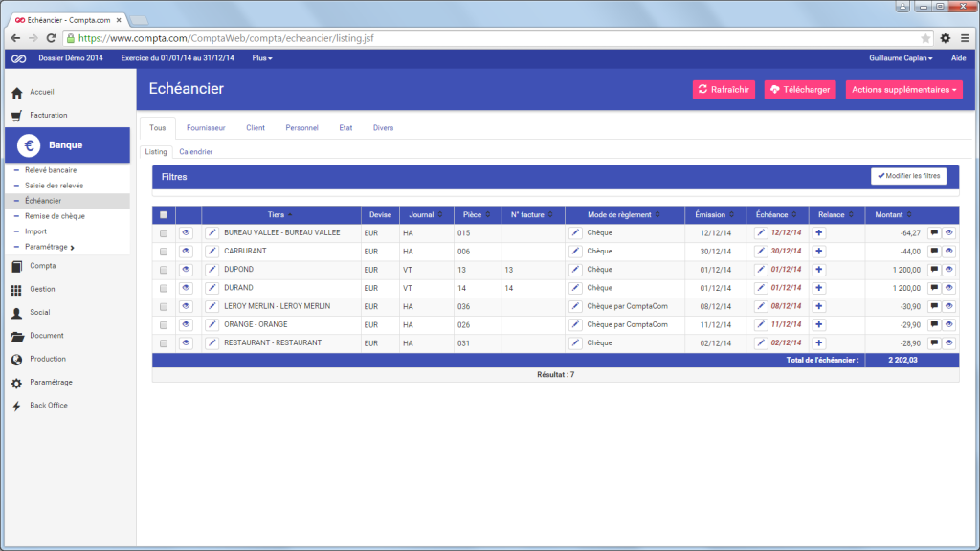Add a relance for DUPOND row
980x551 pixels.
point(819,270)
